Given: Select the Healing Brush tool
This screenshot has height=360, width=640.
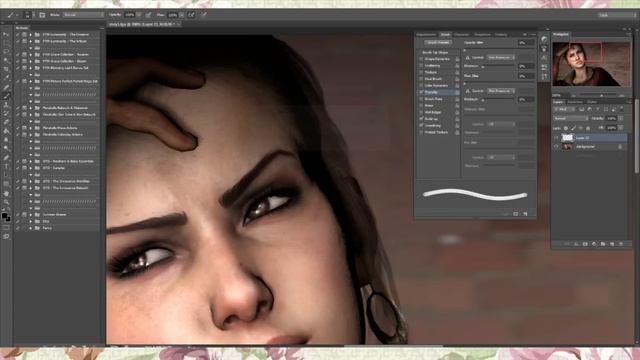Looking at the screenshot, I should (x=6, y=87).
